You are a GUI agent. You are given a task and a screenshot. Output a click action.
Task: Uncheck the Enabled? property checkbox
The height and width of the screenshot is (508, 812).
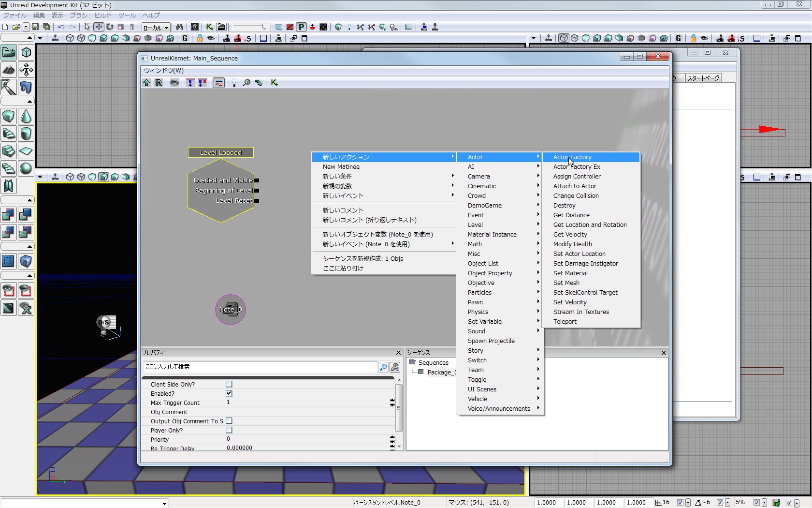click(x=229, y=393)
